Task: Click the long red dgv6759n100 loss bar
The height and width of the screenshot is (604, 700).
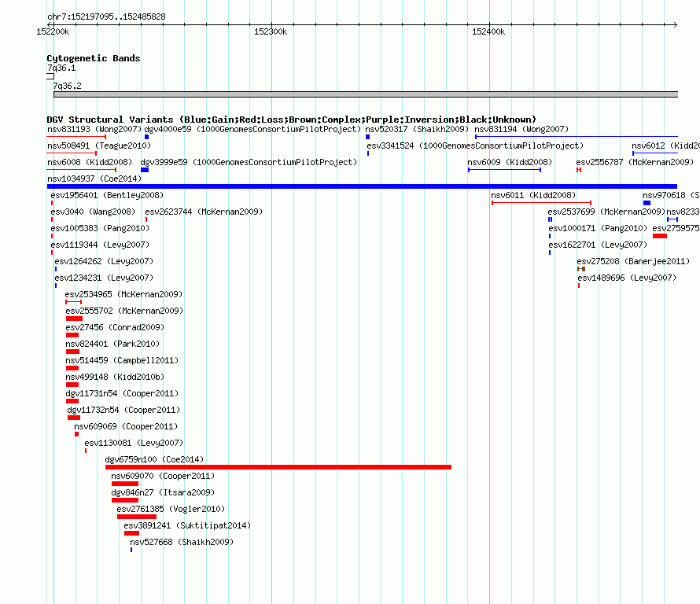Action: coord(278,467)
